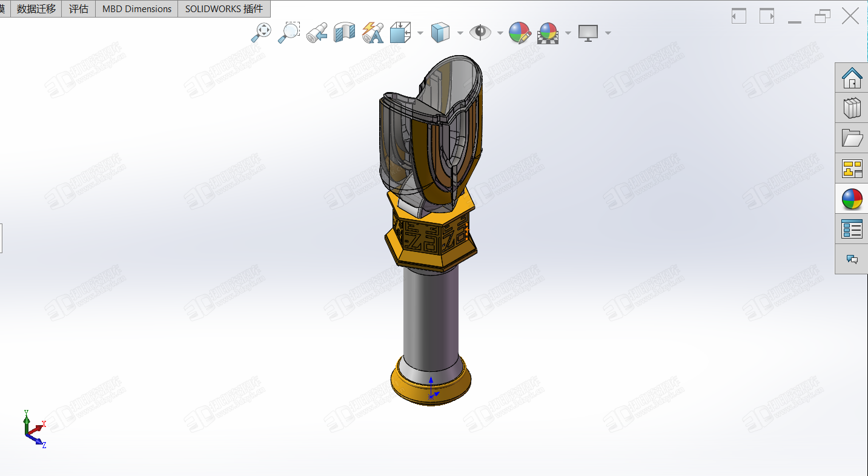Switch to the SOLIDWORKS 插件 tab
868x476 pixels.
(224, 8)
